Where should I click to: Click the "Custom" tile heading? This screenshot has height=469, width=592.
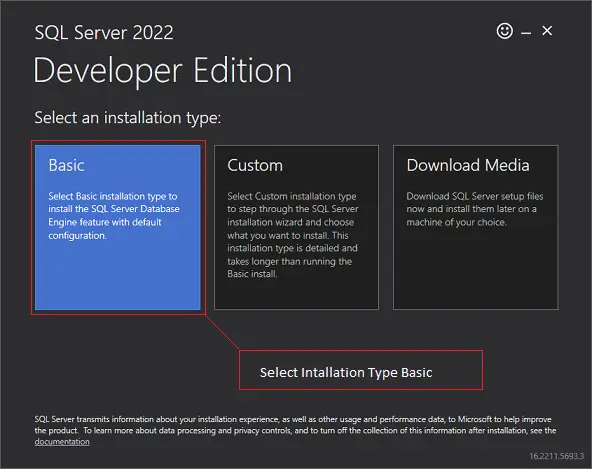pyautogui.click(x=255, y=165)
